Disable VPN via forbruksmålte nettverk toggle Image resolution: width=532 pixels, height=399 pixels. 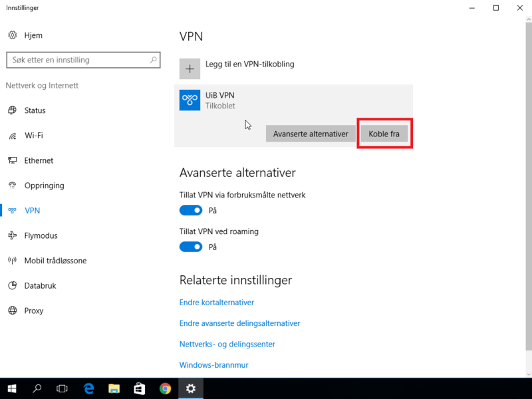pyautogui.click(x=191, y=210)
